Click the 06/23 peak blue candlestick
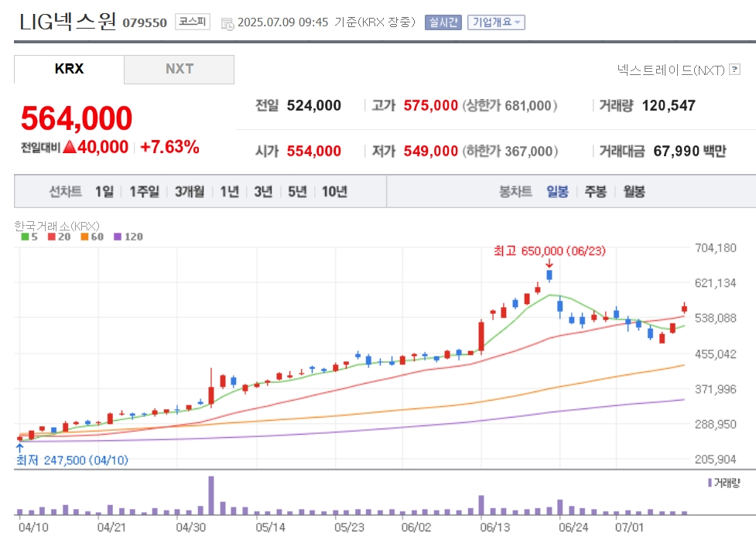The image size is (756, 543). tap(549, 275)
